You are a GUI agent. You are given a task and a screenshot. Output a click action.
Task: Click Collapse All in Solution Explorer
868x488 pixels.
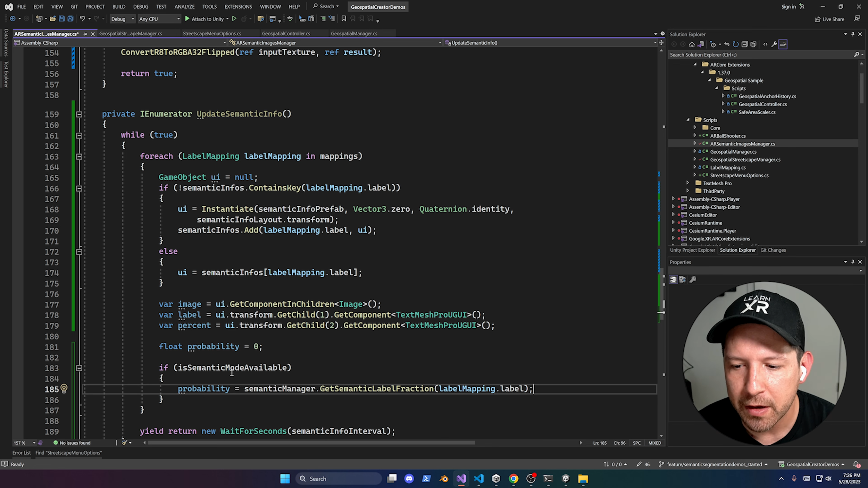point(744,44)
